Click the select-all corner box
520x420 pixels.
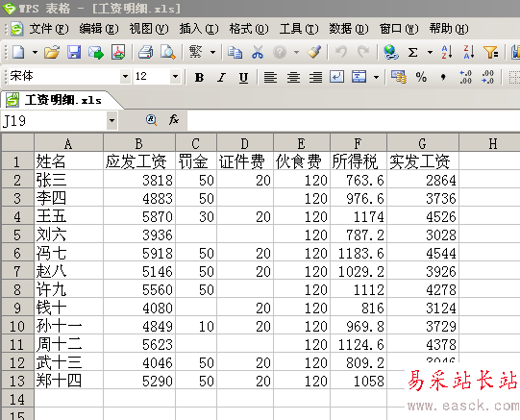click(x=17, y=143)
